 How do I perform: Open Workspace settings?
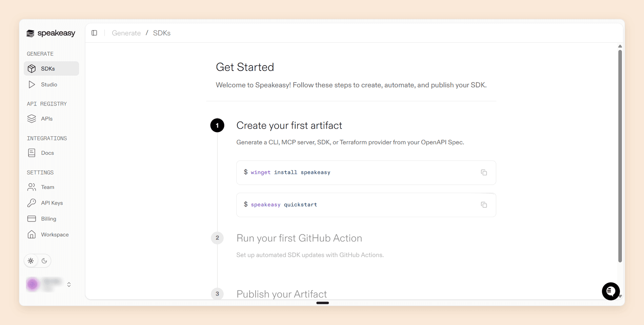pyautogui.click(x=52, y=235)
